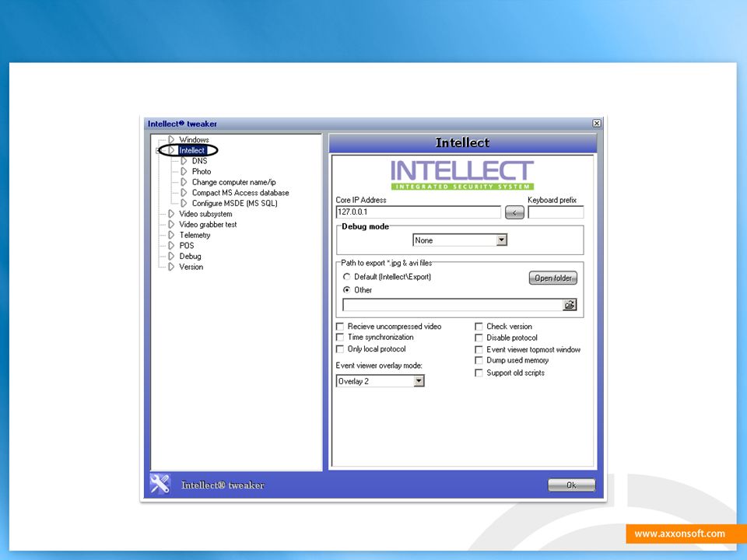
Task: Enable Support old scripts checkbox
Action: 479,373
